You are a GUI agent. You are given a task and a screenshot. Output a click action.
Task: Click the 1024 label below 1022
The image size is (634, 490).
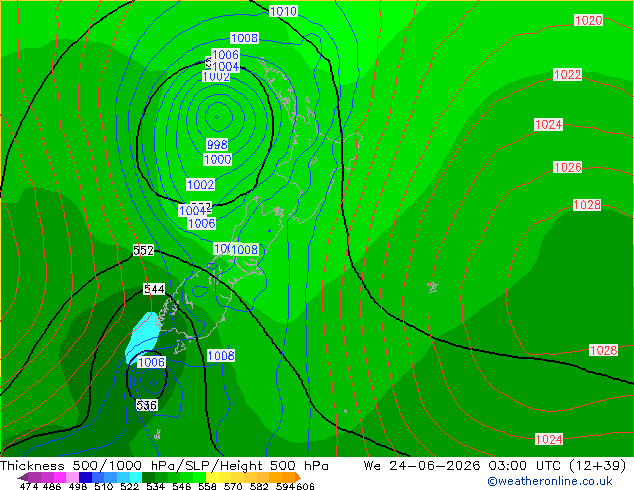click(x=549, y=124)
